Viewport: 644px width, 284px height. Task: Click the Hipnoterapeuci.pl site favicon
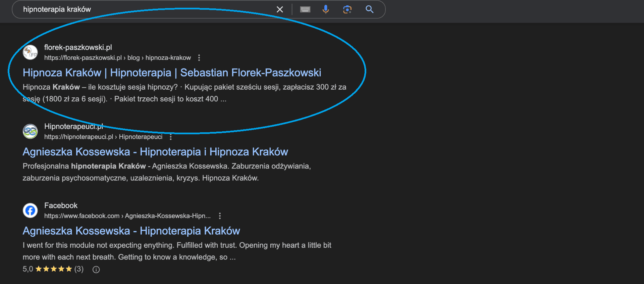tap(30, 131)
